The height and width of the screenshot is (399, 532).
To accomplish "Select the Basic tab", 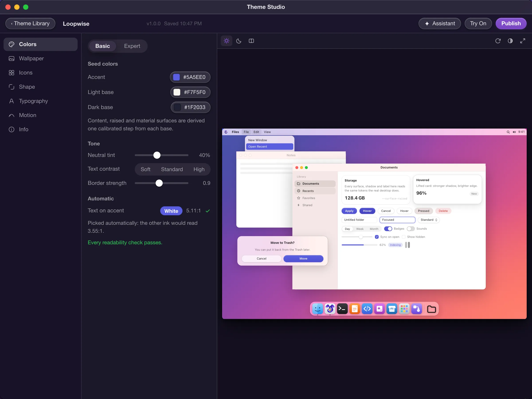I will tap(102, 46).
